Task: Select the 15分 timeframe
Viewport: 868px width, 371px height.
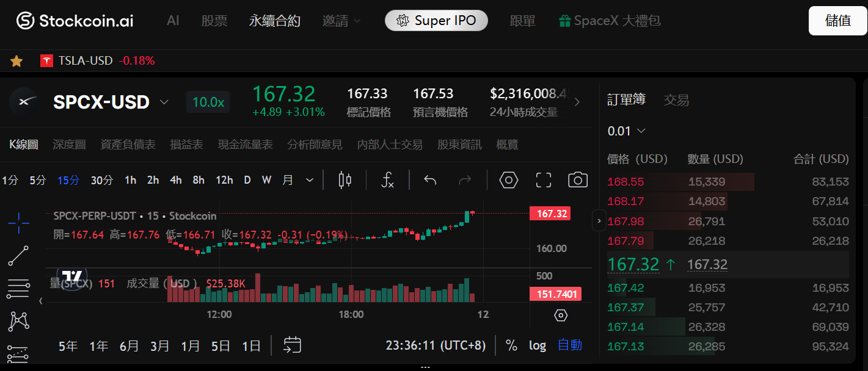Action: [x=68, y=180]
